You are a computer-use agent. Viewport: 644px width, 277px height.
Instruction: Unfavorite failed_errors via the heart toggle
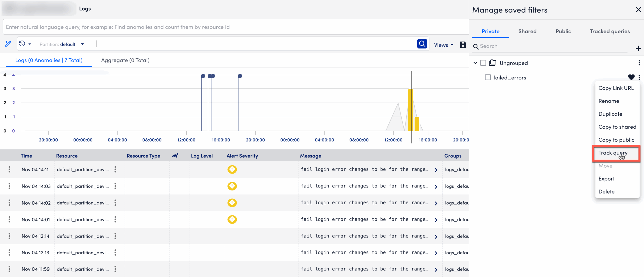[631, 77]
